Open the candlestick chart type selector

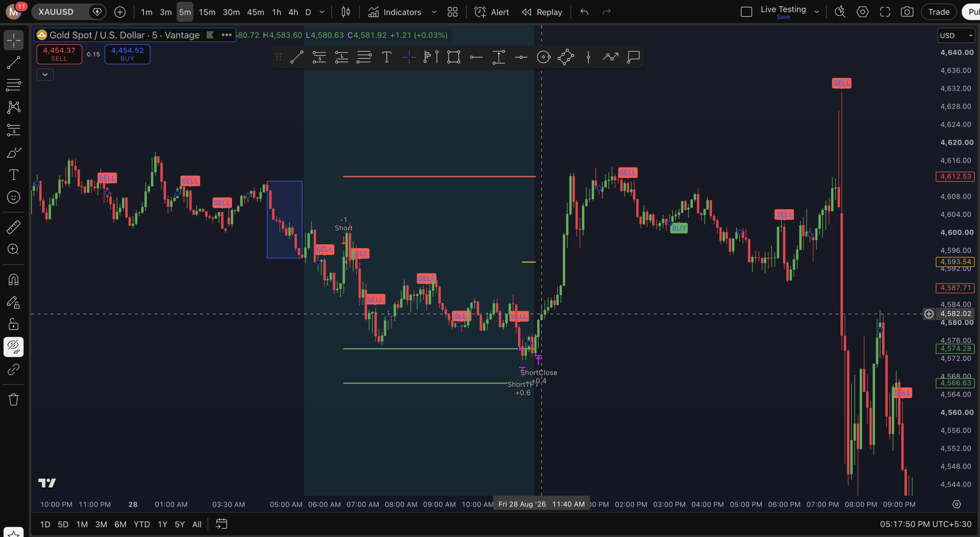click(x=346, y=12)
